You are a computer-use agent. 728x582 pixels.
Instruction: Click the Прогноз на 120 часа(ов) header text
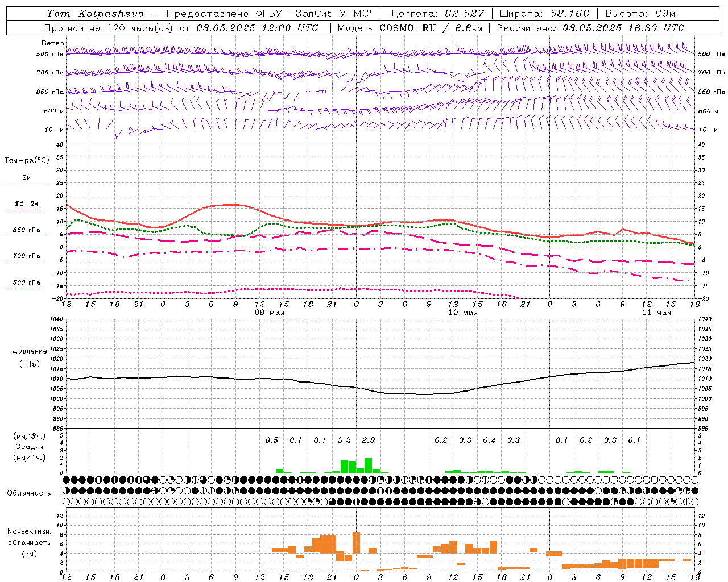pos(109,28)
